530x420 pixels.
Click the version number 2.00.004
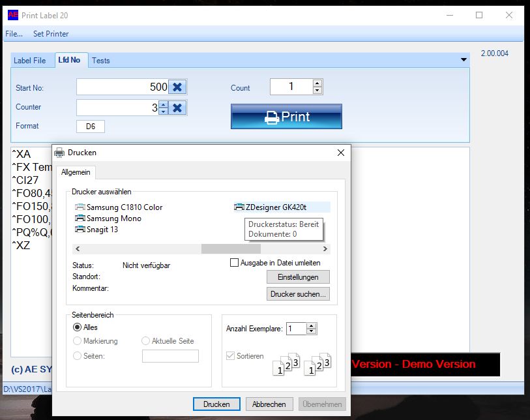pyautogui.click(x=495, y=53)
